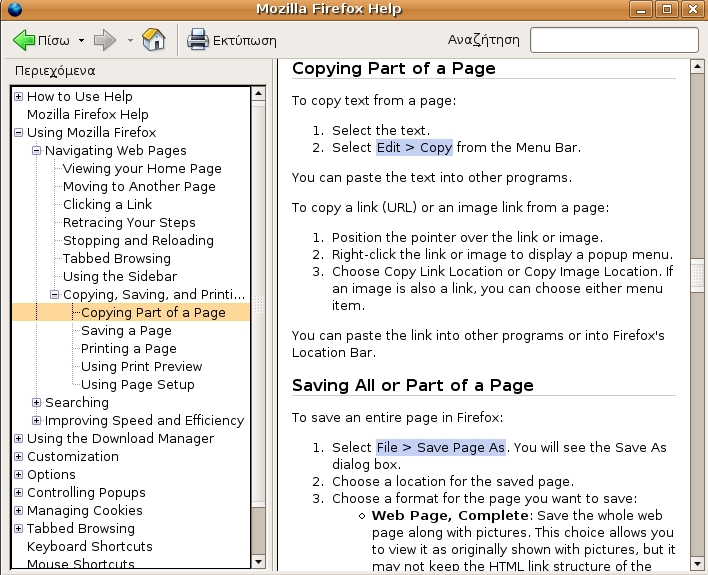Click the Firefox globe icon in title bar
708x575 pixels.
(x=14, y=9)
